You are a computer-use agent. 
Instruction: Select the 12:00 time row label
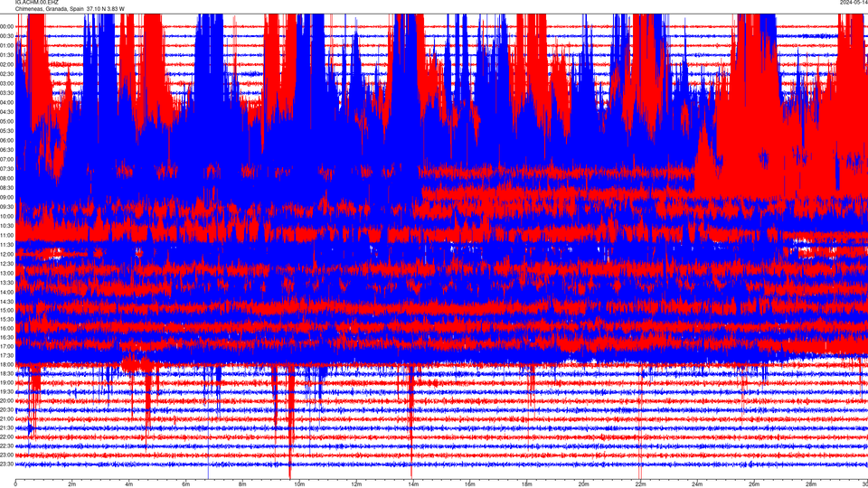point(6,254)
